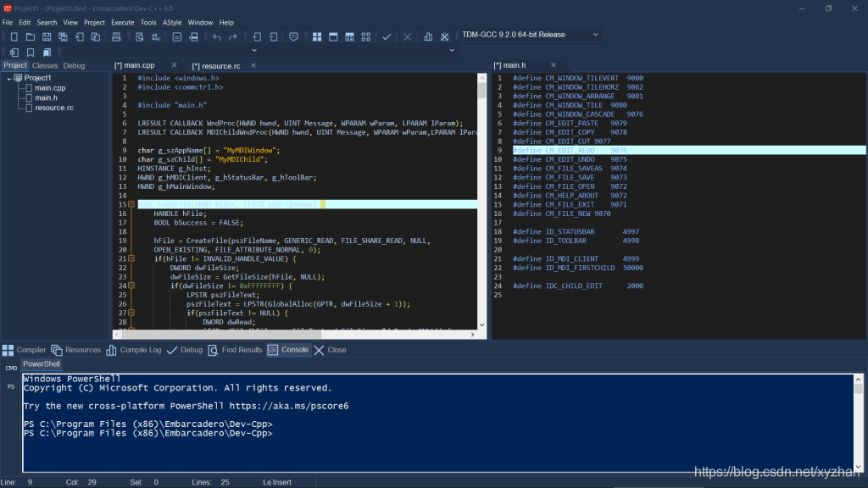Screen dimensions: 868x488
Task: Collapse the Project1 tree node
Action: pyautogui.click(x=8, y=79)
